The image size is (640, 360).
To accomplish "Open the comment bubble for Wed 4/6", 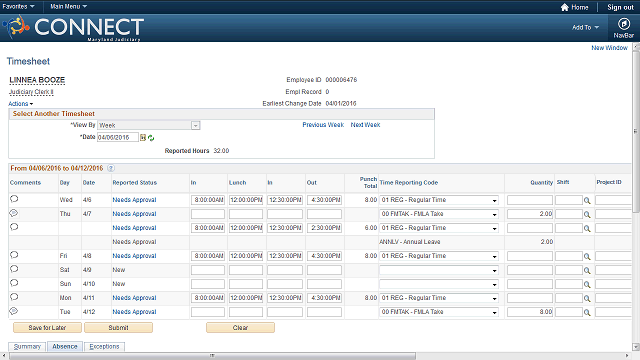I will tap(14, 199).
